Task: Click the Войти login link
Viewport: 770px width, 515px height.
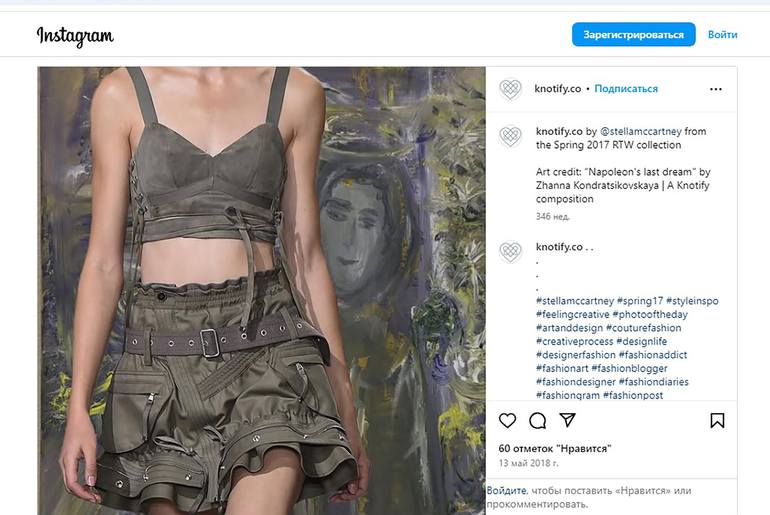Action: pyautogui.click(x=722, y=35)
